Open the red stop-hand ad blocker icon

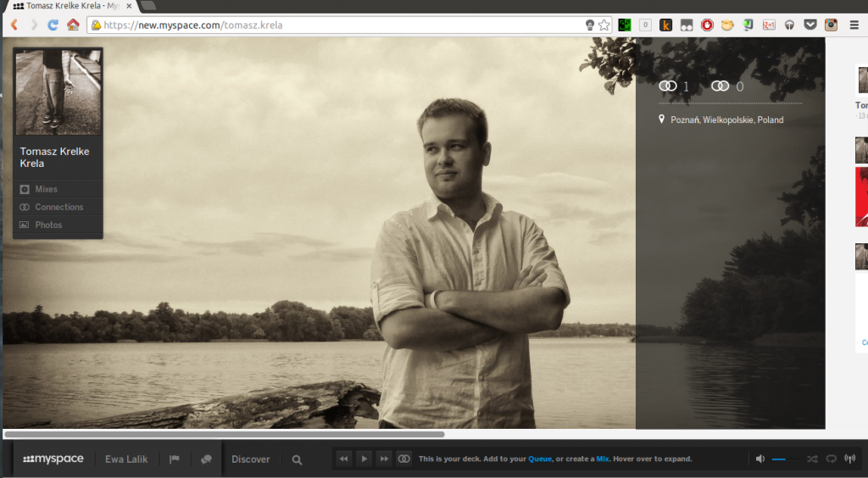[707, 25]
